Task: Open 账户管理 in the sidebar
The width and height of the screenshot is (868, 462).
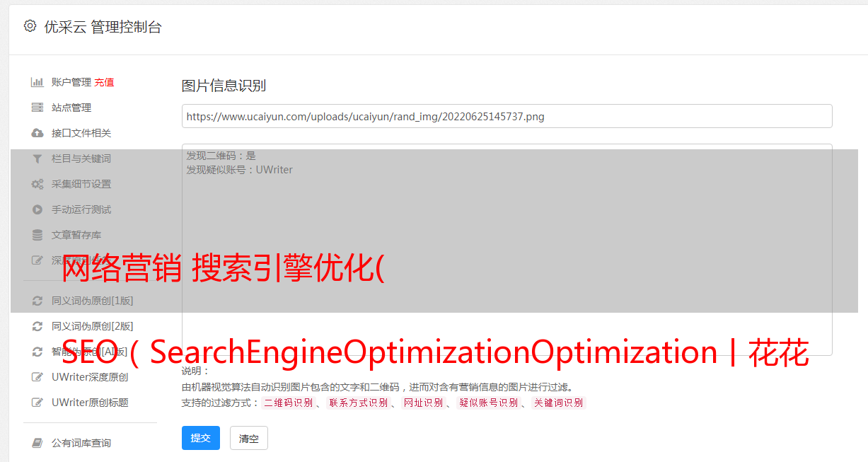Action: click(71, 82)
